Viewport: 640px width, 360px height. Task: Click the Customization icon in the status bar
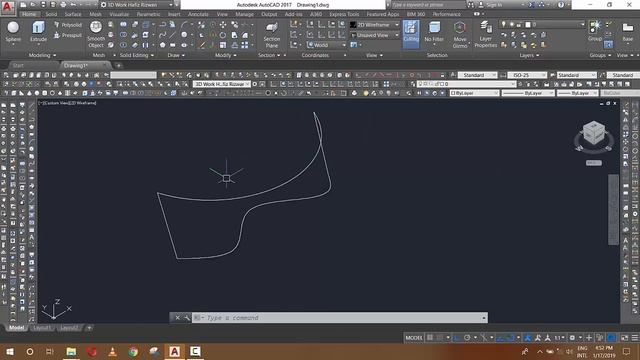point(635,338)
